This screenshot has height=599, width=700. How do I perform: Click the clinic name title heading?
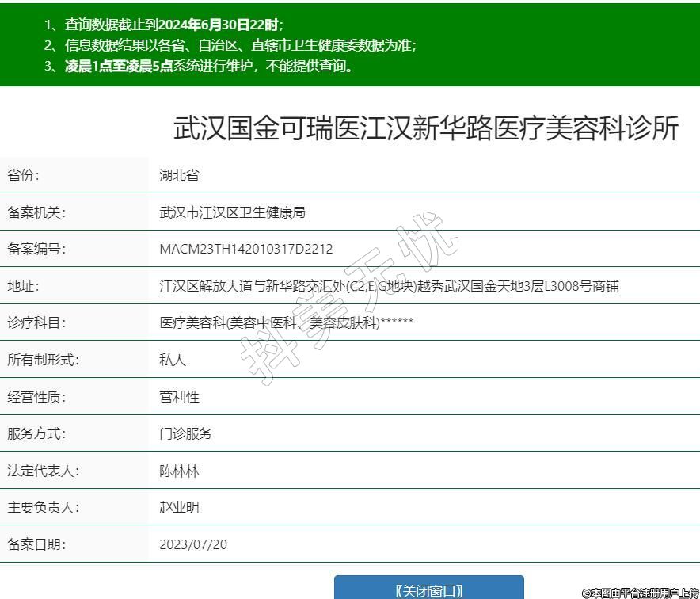(x=426, y=129)
